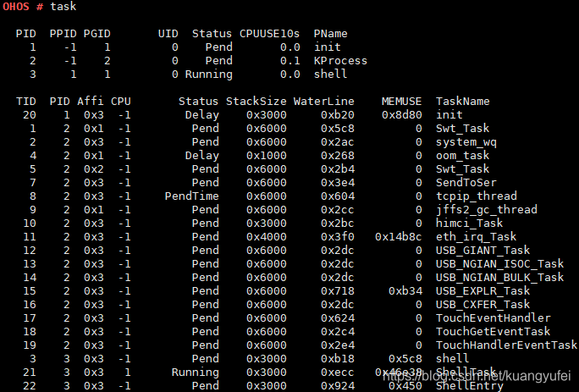Viewport: 579px width, 392px height.
Task: Click the KProcess process name
Action: [340, 61]
